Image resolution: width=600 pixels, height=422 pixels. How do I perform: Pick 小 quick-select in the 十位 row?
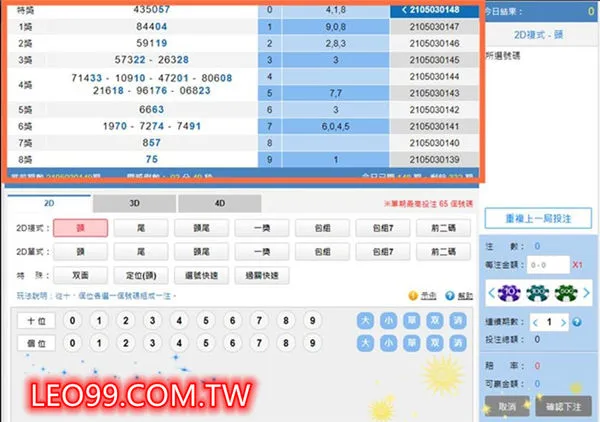[388, 320]
